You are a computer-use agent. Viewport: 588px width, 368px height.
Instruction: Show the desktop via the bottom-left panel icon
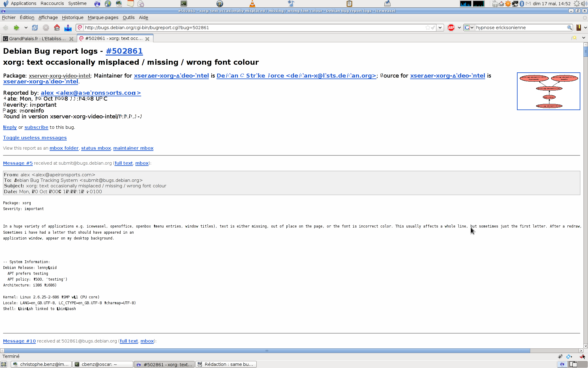click(4, 364)
